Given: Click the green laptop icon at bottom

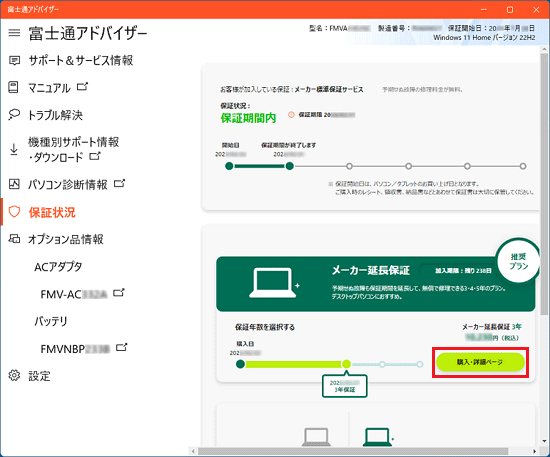Looking at the screenshot, I should pyautogui.click(x=378, y=437).
